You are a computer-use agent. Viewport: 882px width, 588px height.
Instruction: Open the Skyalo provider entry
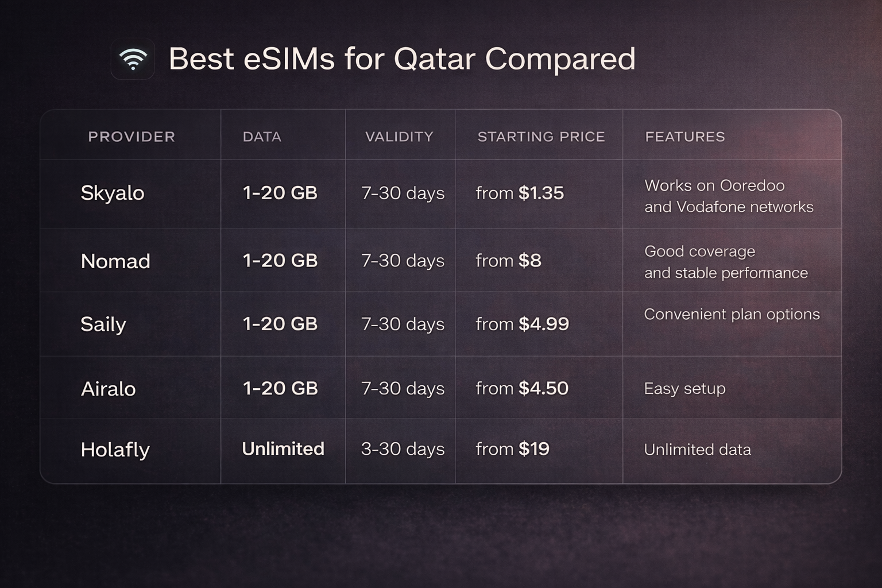coord(113,193)
